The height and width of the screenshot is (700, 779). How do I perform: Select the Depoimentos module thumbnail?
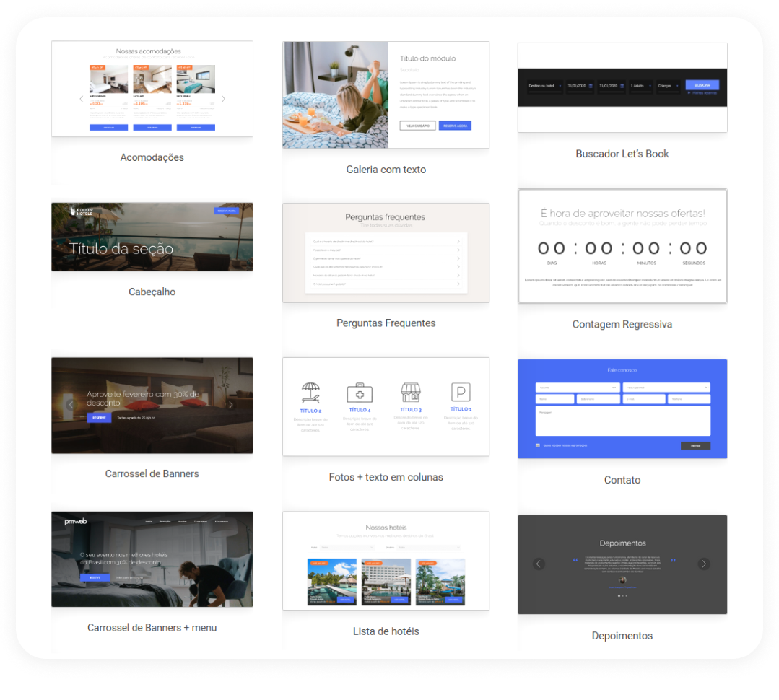(x=622, y=564)
